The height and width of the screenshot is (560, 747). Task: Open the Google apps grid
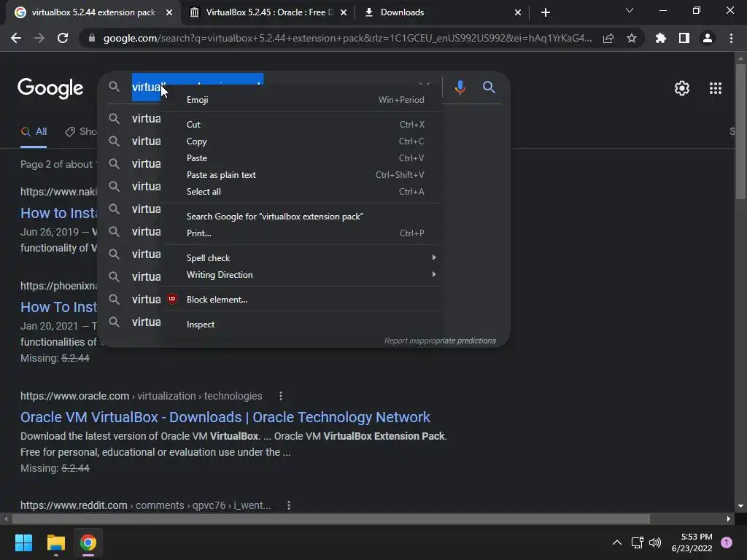[x=716, y=88]
